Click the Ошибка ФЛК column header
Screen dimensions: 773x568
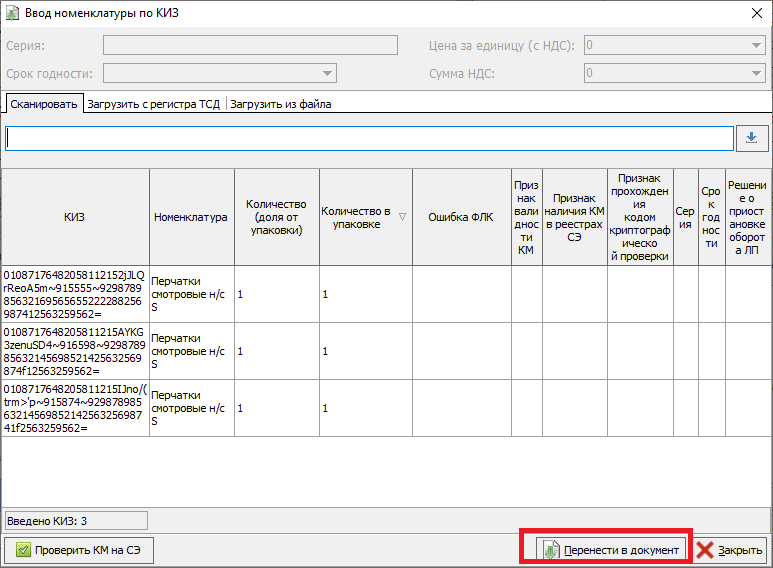click(x=460, y=217)
